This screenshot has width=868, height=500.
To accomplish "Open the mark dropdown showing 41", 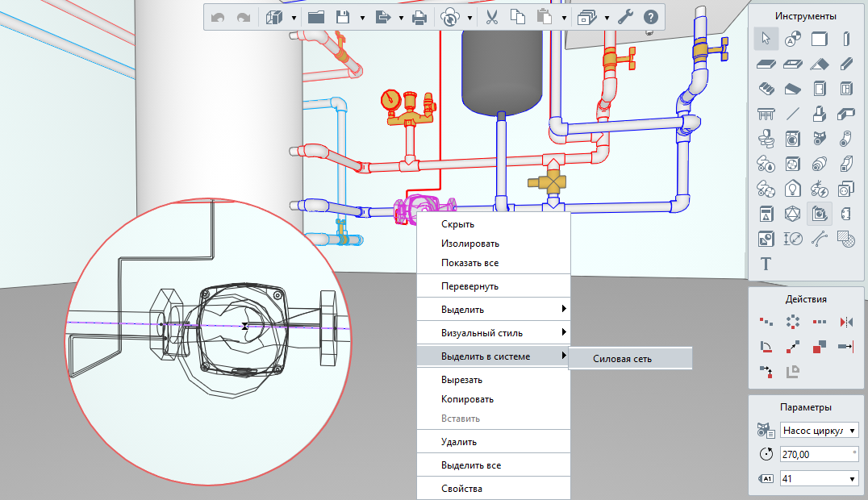I will click(x=820, y=478).
